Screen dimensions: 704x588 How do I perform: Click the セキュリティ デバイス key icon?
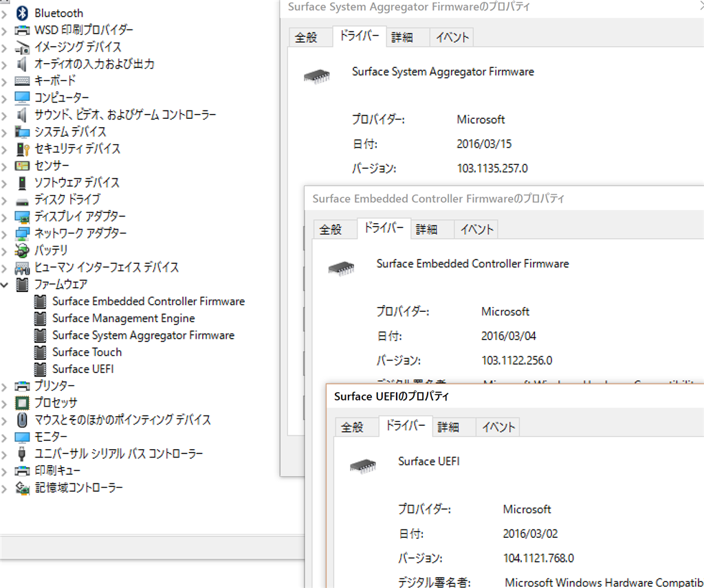pos(23,149)
